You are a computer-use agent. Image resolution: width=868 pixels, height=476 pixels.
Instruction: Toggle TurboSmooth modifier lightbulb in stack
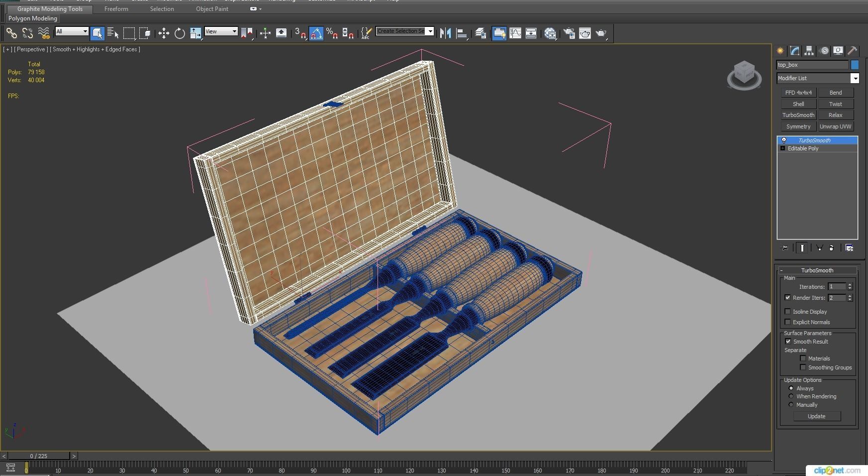[784, 140]
